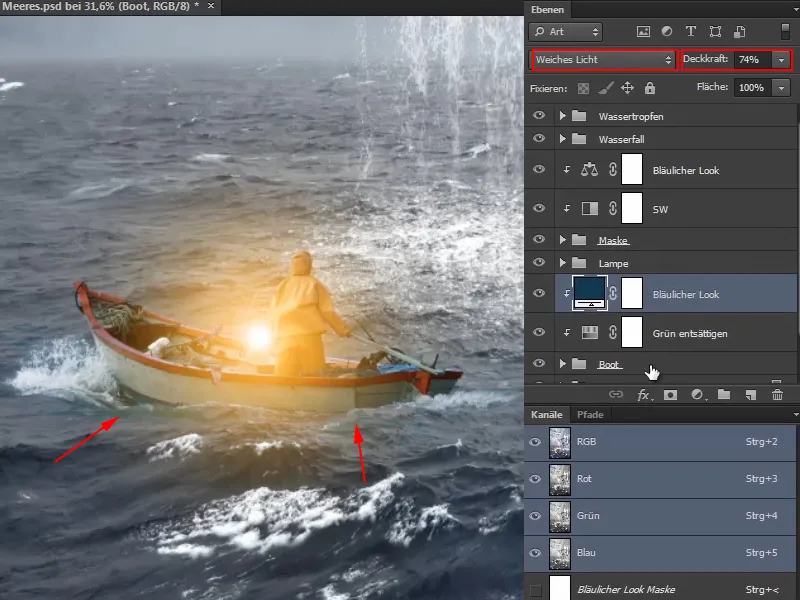
Task: Select the Grün channel row
Action: 660,516
